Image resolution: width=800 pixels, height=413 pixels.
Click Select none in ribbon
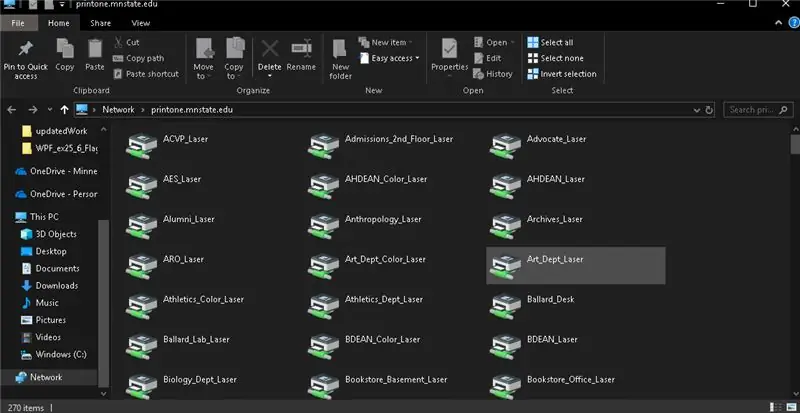pos(556,58)
